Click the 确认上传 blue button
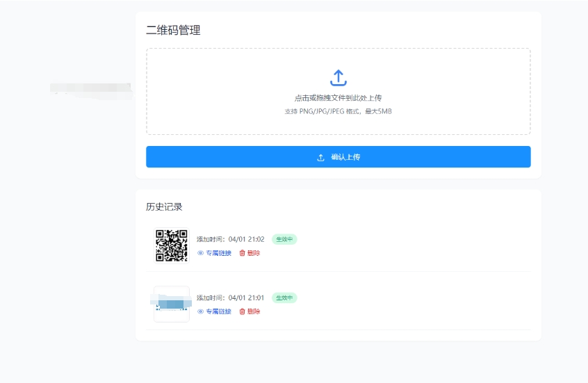 coord(338,157)
